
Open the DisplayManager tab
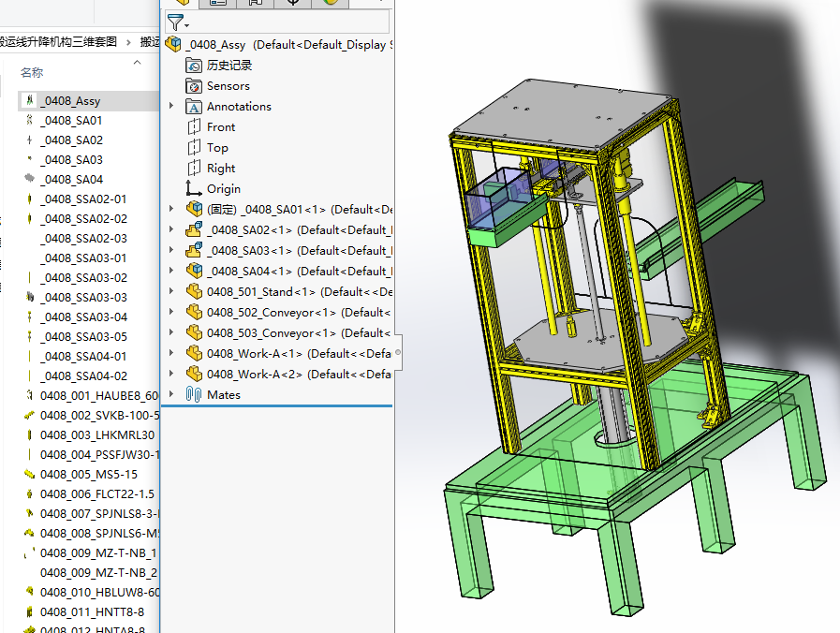pos(331,3)
